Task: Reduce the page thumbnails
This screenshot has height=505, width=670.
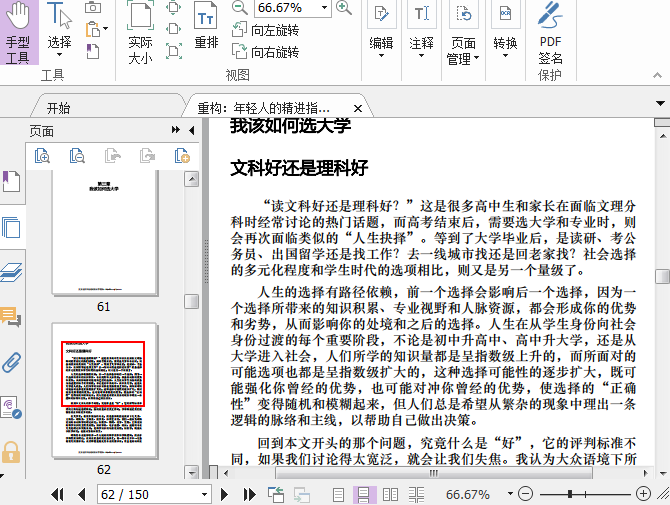Action: pos(77,156)
